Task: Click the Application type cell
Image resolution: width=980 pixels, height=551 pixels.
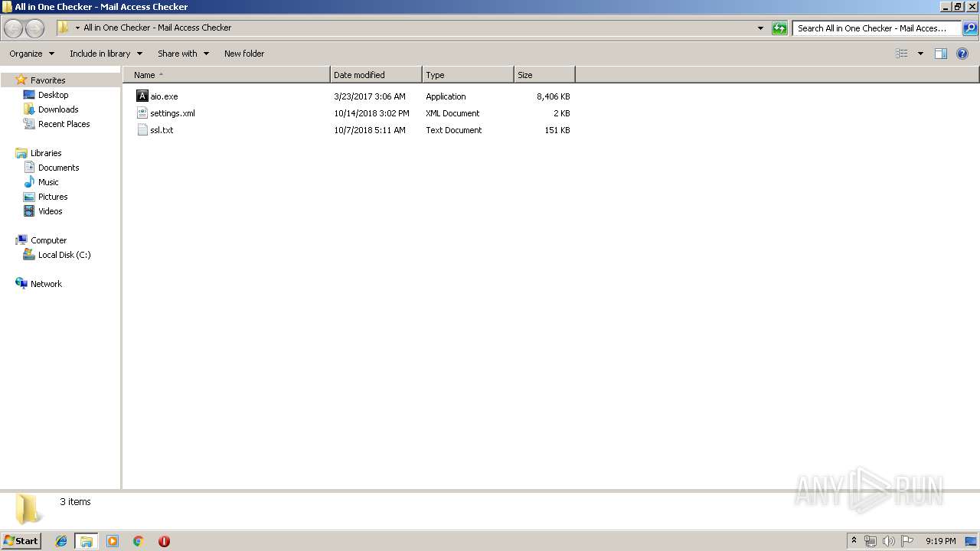Action: [446, 96]
